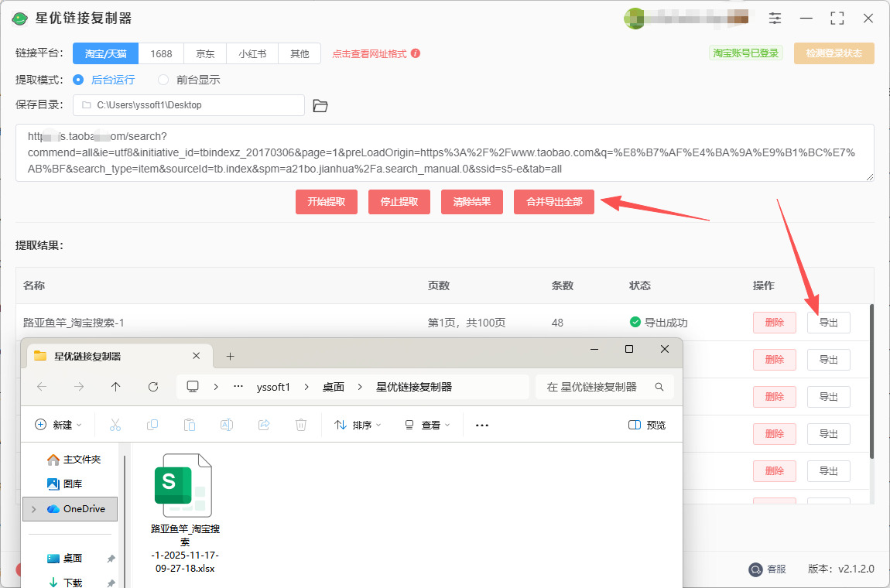This screenshot has width=890, height=588.
Task: Click the Cut scissors icon in Explorer
Action: (115, 425)
